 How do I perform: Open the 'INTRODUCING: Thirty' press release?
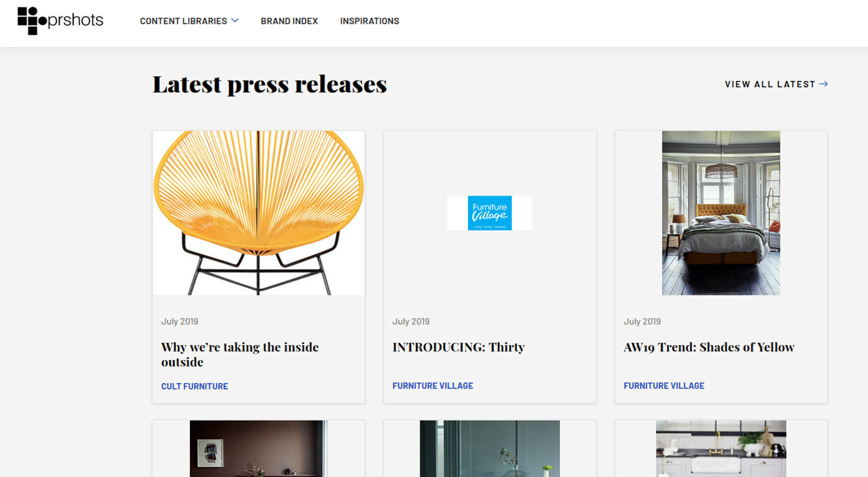458,347
